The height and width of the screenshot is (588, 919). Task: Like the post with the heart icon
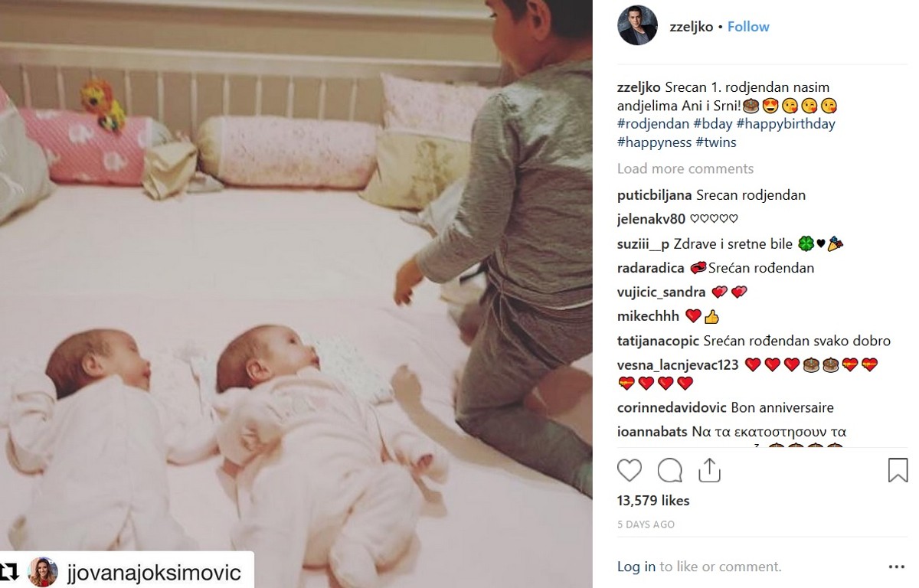[630, 469]
